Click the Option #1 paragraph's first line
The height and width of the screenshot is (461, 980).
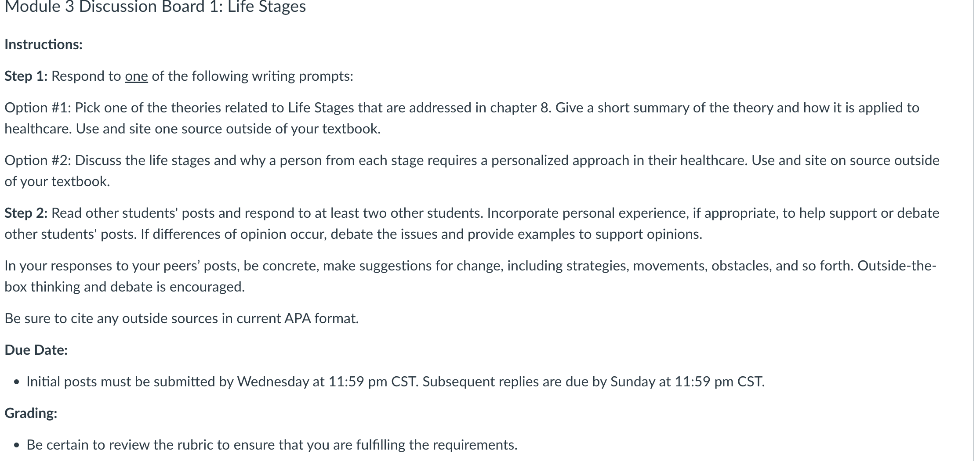(x=462, y=108)
